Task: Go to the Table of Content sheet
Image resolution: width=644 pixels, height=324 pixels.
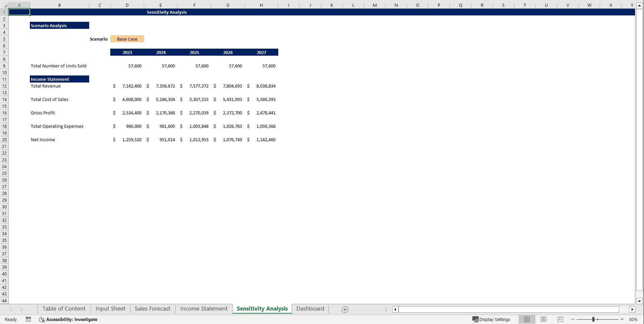Action: pyautogui.click(x=64, y=309)
